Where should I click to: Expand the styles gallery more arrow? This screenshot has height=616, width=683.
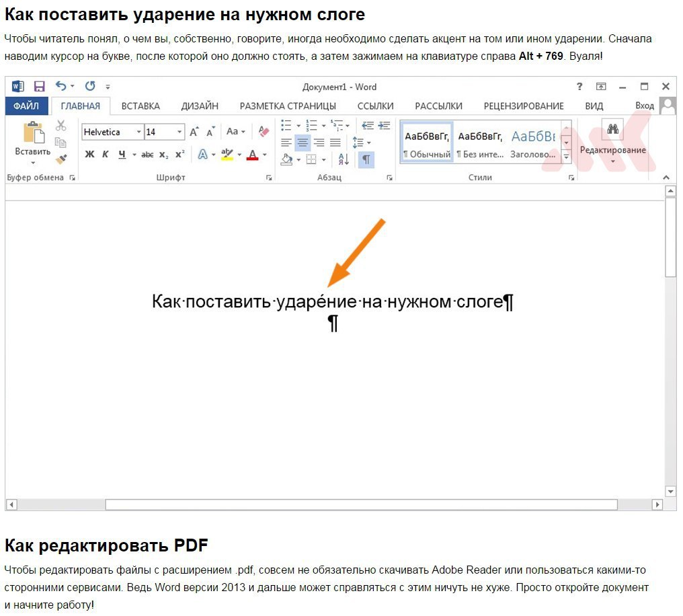566,157
